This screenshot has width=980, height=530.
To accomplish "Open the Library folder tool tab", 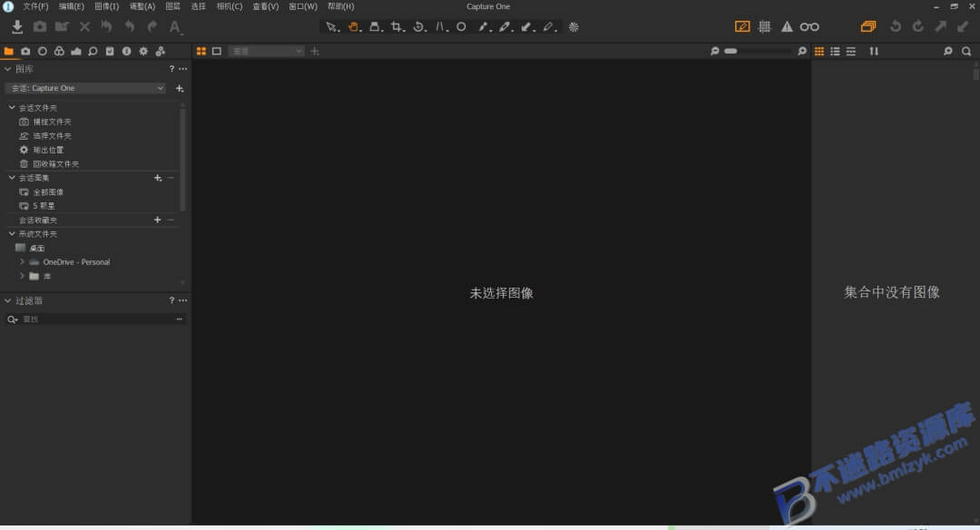I will pos(9,51).
